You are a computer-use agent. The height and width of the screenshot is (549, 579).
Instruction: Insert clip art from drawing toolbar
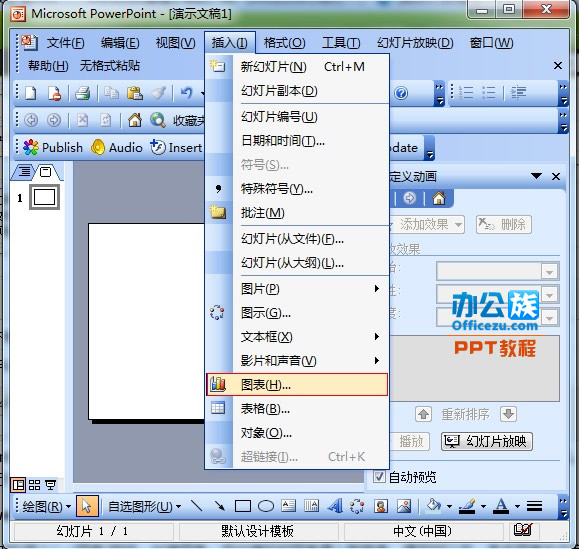pos(381,506)
